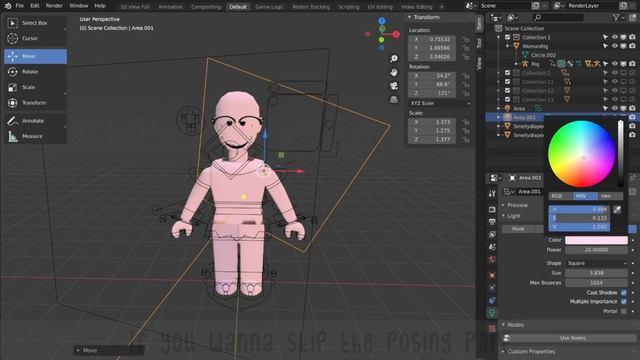Click the red X axis on navigation gizmo
Viewport: 640px width, 360px height.
click(396, 35)
